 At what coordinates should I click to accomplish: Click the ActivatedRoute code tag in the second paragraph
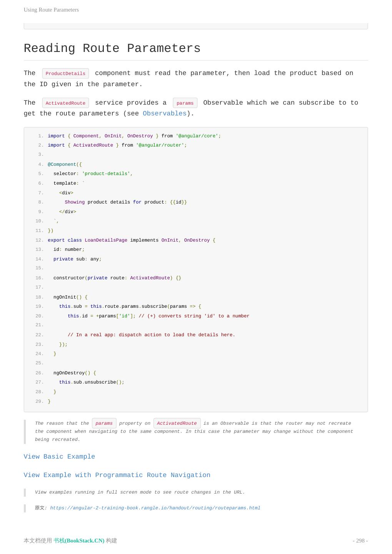point(65,103)
